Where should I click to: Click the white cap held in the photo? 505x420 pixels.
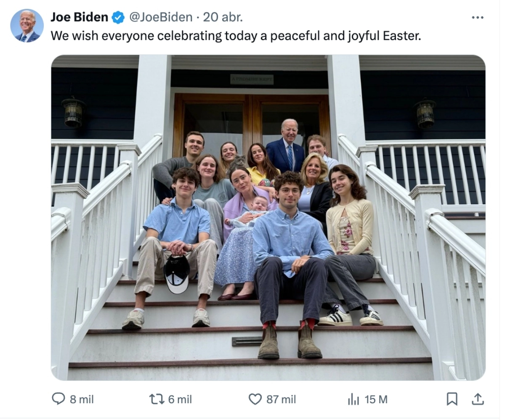click(x=177, y=274)
